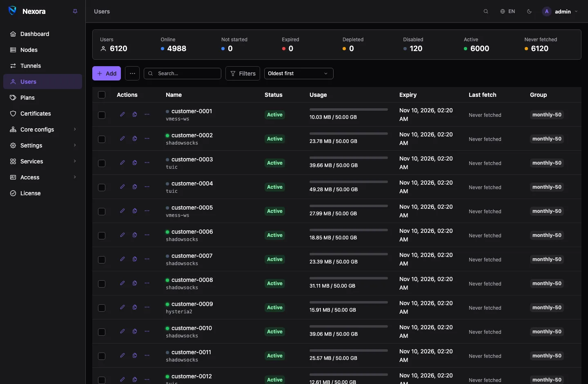This screenshot has width=588, height=384.
Task: Select checkbox for customer-0007 row
Action: (102, 260)
